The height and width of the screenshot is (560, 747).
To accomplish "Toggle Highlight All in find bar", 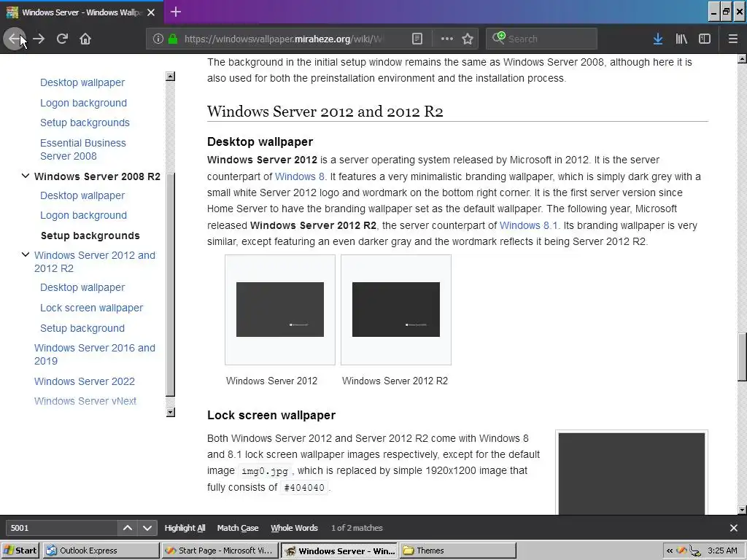I will click(x=185, y=528).
